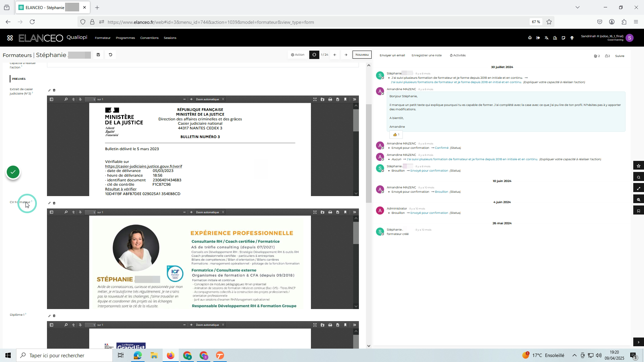Enter presentation mode for casier judiciaire PDF
644x362 pixels.
[315, 99]
